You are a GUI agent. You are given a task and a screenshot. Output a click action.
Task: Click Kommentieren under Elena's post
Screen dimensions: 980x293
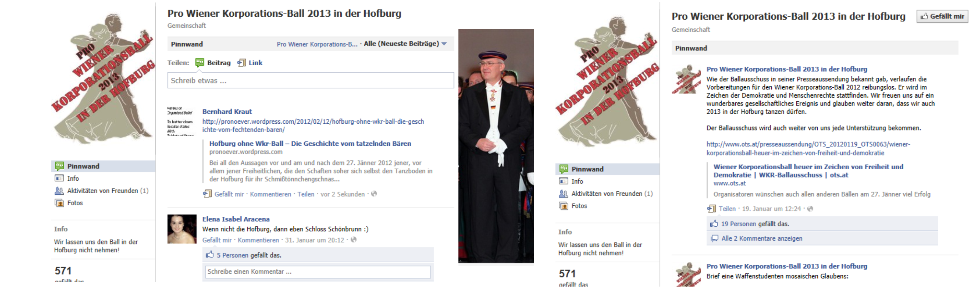pos(258,240)
